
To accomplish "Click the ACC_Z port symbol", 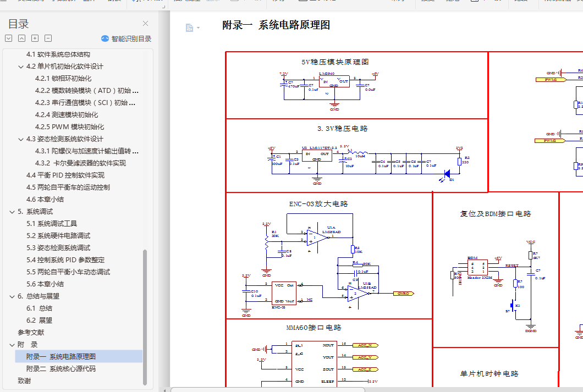I will pos(365,369).
